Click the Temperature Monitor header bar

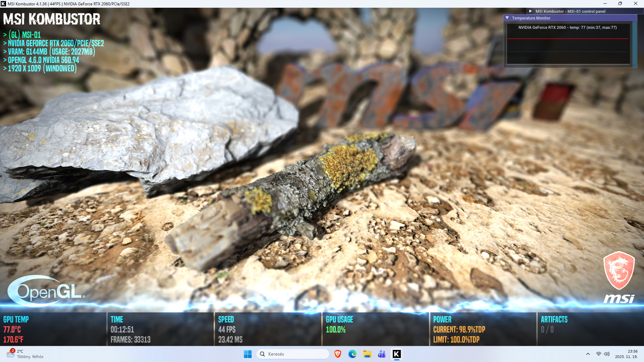tap(570, 18)
